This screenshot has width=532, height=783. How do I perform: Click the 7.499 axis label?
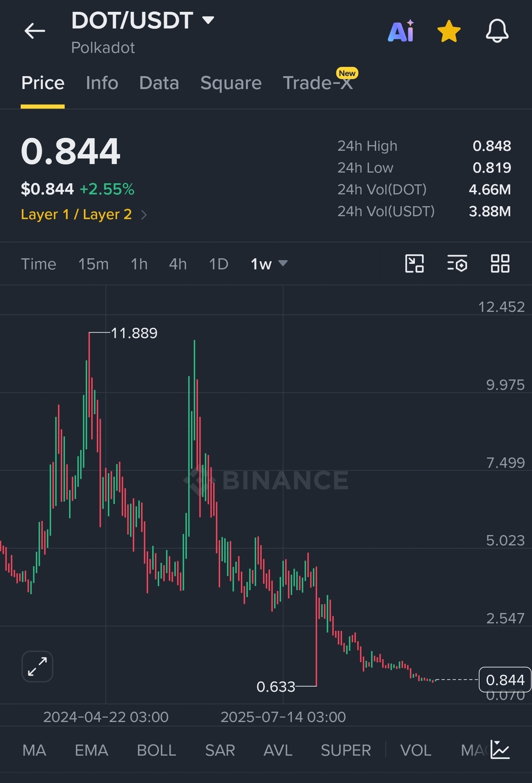505,463
